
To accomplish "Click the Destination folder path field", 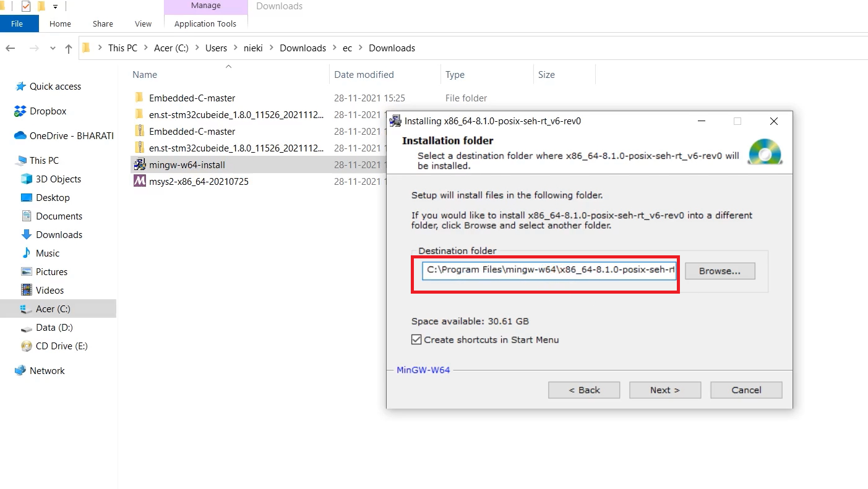I will pos(549,270).
